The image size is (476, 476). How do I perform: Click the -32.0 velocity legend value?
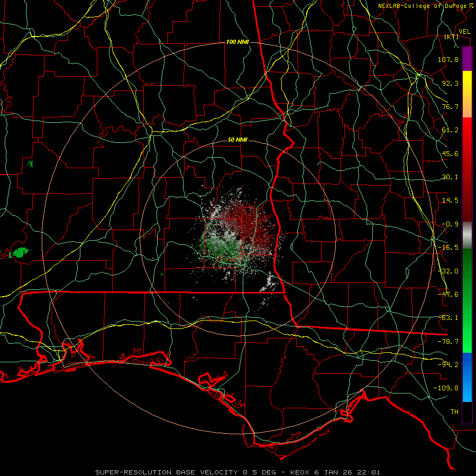tap(448, 271)
